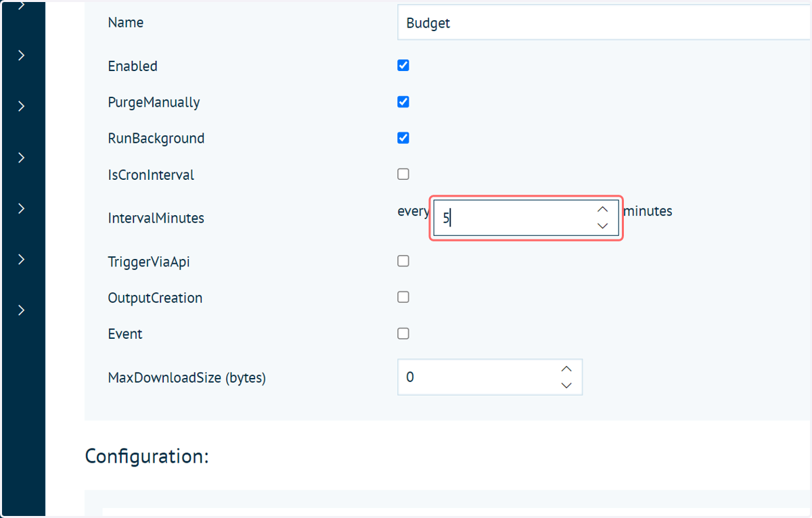Image resolution: width=812 pixels, height=518 pixels.
Task: Click the TriggerViaApi label text
Action: 149,262
